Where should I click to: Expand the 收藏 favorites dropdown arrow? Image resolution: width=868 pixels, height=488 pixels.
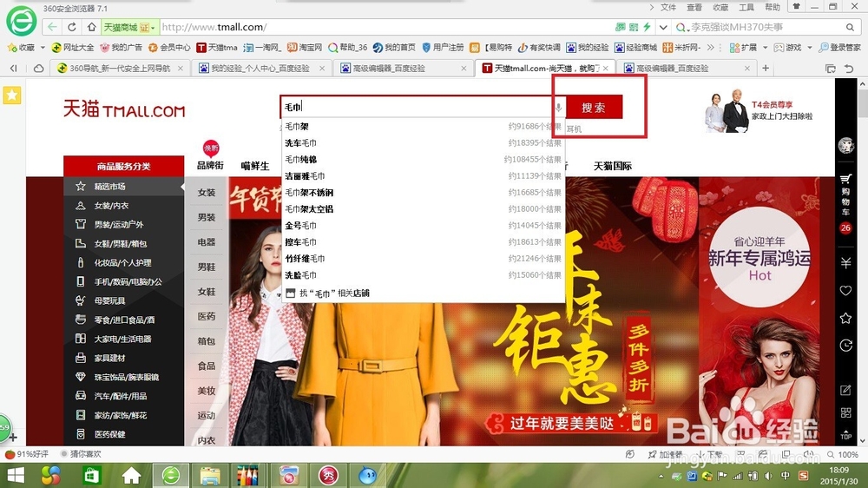click(43, 48)
